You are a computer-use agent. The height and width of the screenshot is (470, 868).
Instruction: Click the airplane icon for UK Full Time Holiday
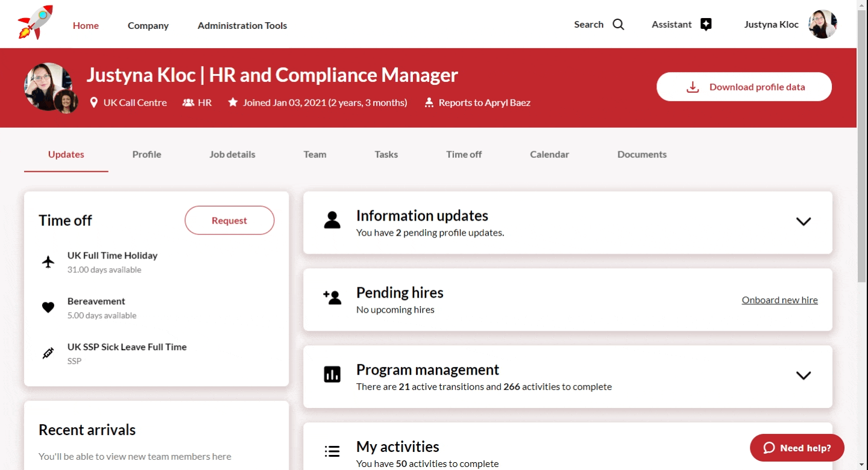(x=48, y=262)
